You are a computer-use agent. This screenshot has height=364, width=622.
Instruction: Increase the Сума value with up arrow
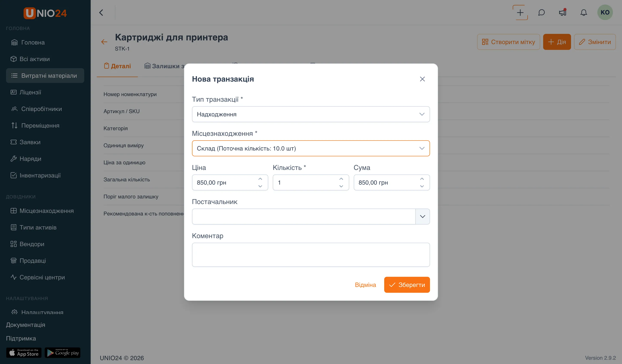[422, 179]
